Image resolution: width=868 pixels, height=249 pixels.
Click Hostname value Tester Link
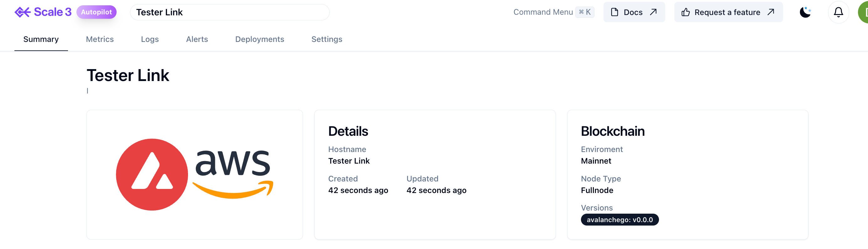(x=349, y=161)
